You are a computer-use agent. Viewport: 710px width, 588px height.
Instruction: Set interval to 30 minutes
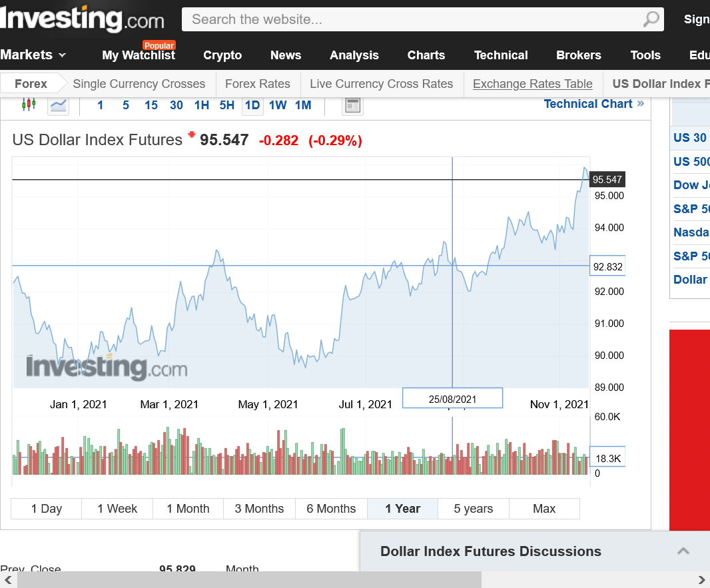[176, 105]
